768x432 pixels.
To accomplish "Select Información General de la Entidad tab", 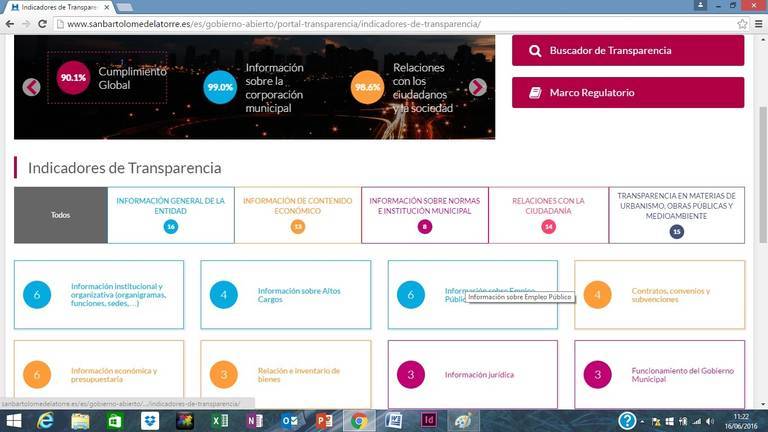I will tap(170, 215).
